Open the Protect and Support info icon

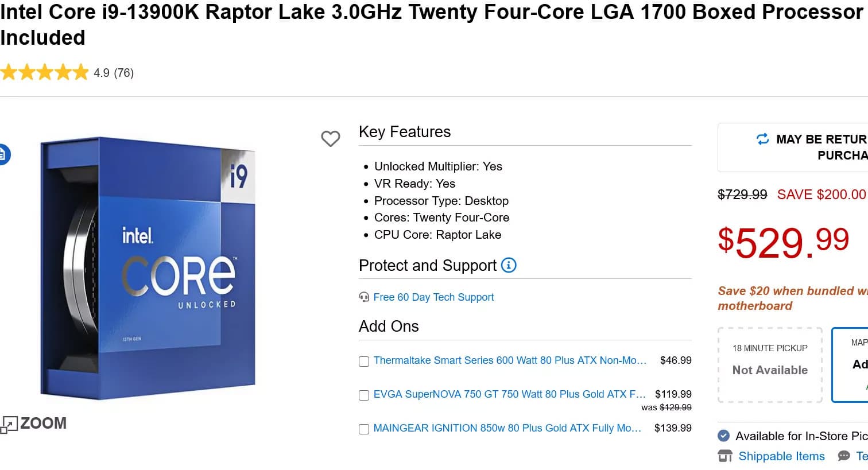pos(509,265)
